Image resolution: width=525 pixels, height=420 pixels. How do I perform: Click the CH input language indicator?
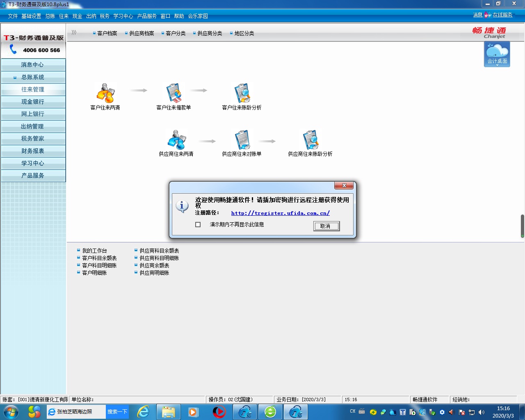coord(353,411)
